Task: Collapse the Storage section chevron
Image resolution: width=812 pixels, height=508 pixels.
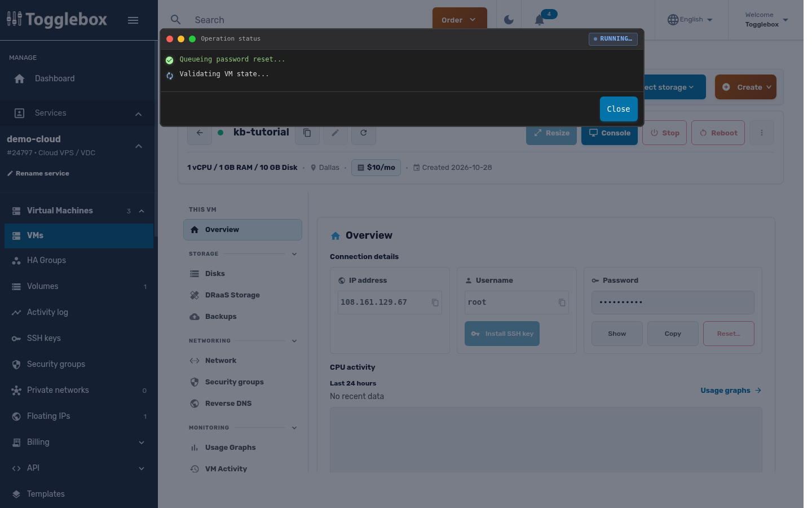Action: pos(294,254)
